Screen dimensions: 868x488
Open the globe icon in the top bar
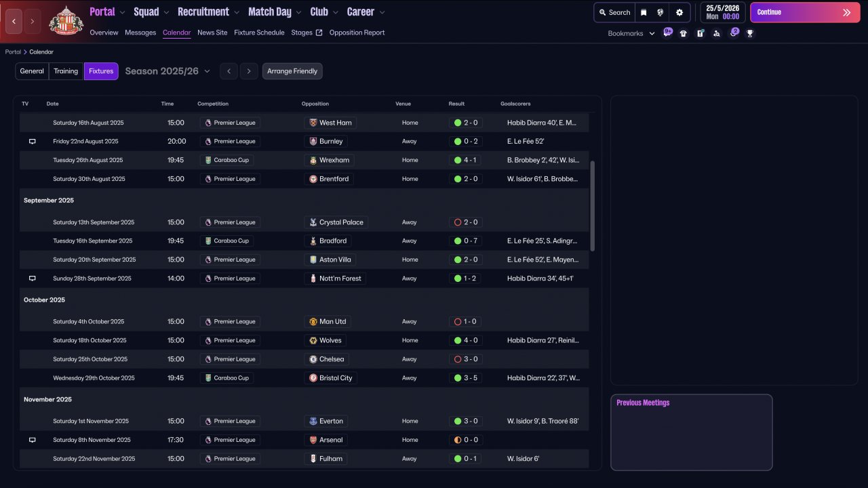[660, 12]
